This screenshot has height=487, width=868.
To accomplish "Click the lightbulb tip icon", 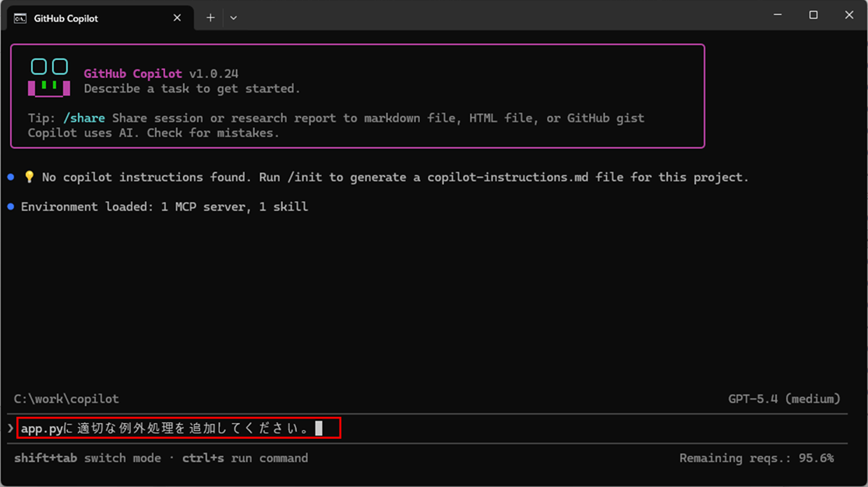I will 29,178.
